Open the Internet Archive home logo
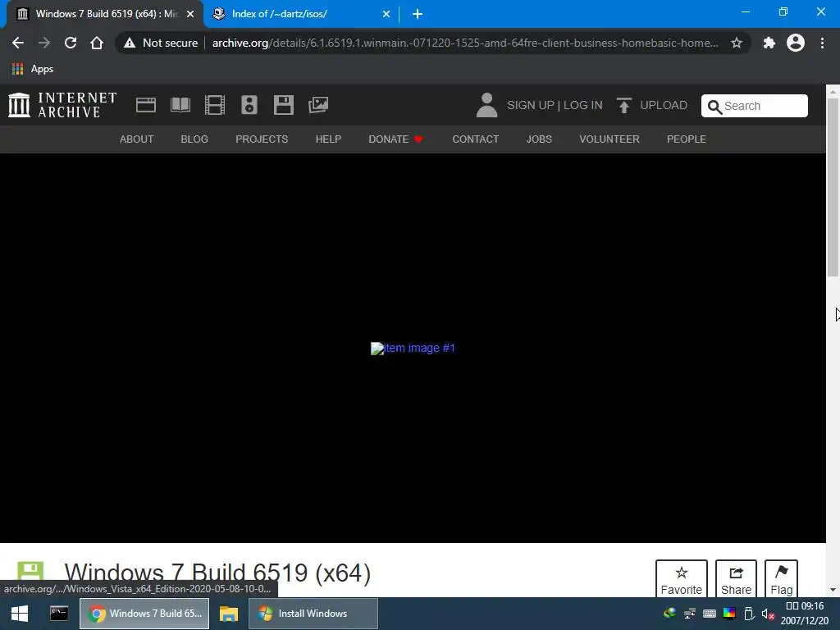 tap(62, 105)
